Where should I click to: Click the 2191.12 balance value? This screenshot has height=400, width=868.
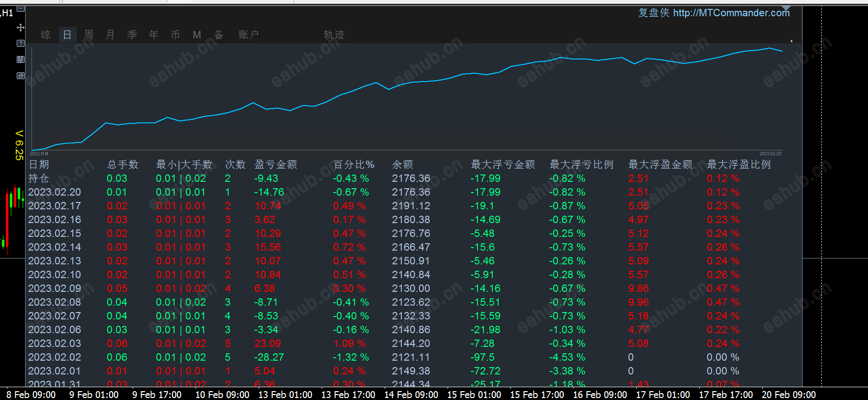(x=411, y=206)
